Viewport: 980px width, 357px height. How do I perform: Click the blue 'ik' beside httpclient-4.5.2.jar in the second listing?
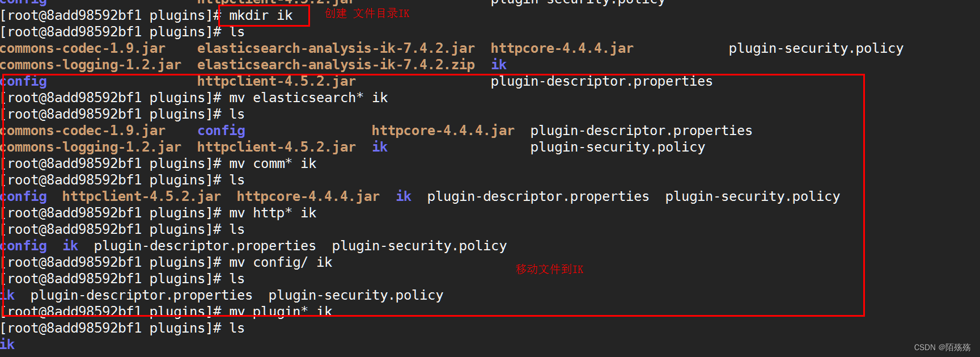(380, 147)
